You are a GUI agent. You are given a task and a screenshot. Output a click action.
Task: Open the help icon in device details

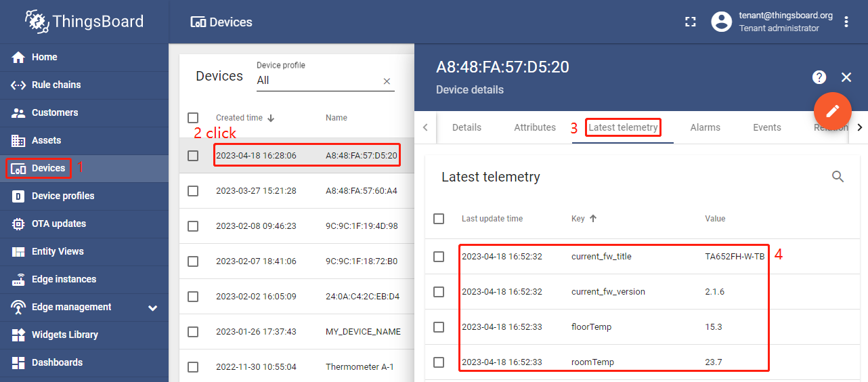pos(819,77)
